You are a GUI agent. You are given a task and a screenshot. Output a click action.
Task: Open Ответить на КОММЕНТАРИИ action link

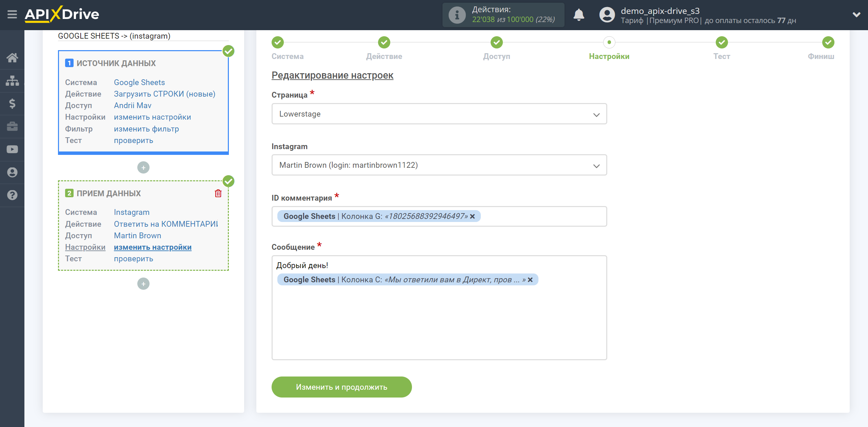click(166, 224)
